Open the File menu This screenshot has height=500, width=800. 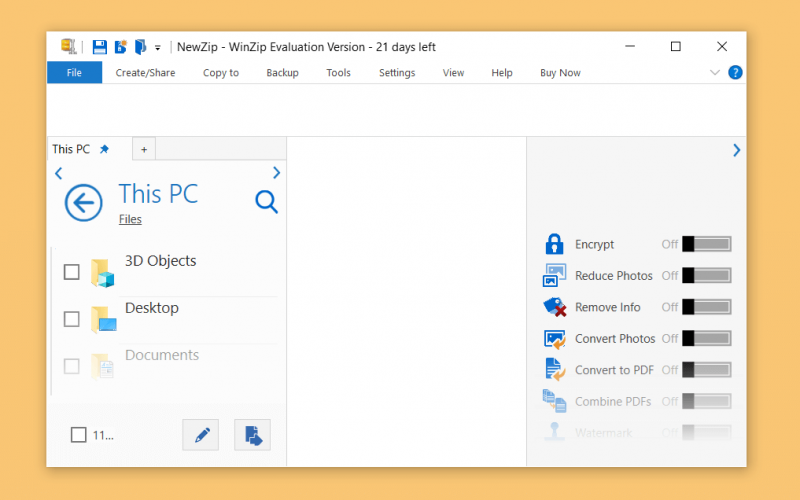pyautogui.click(x=74, y=72)
